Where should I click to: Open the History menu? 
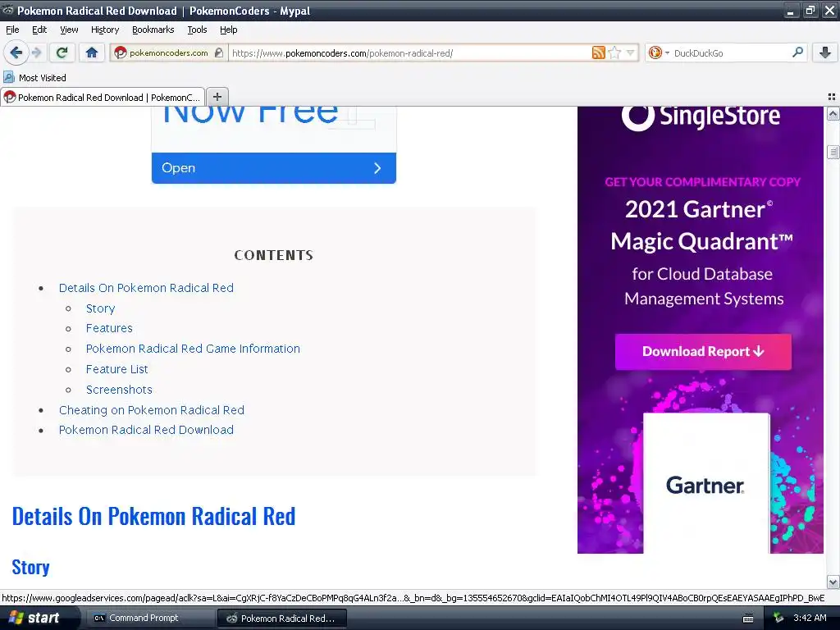coord(104,30)
